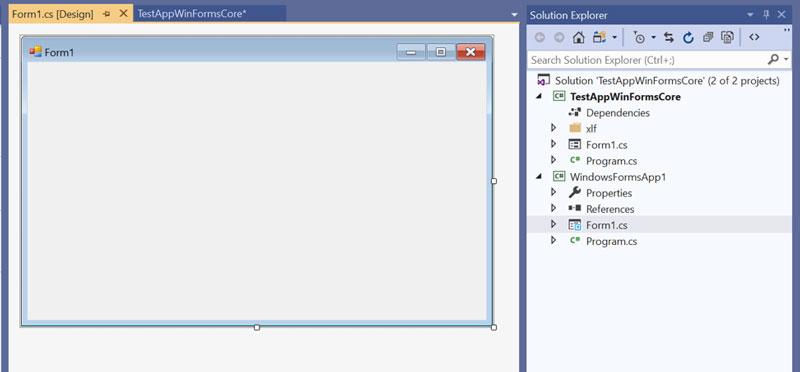Click the Sync with Active Document arrows icon
This screenshot has width=800, height=372.
coord(668,37)
